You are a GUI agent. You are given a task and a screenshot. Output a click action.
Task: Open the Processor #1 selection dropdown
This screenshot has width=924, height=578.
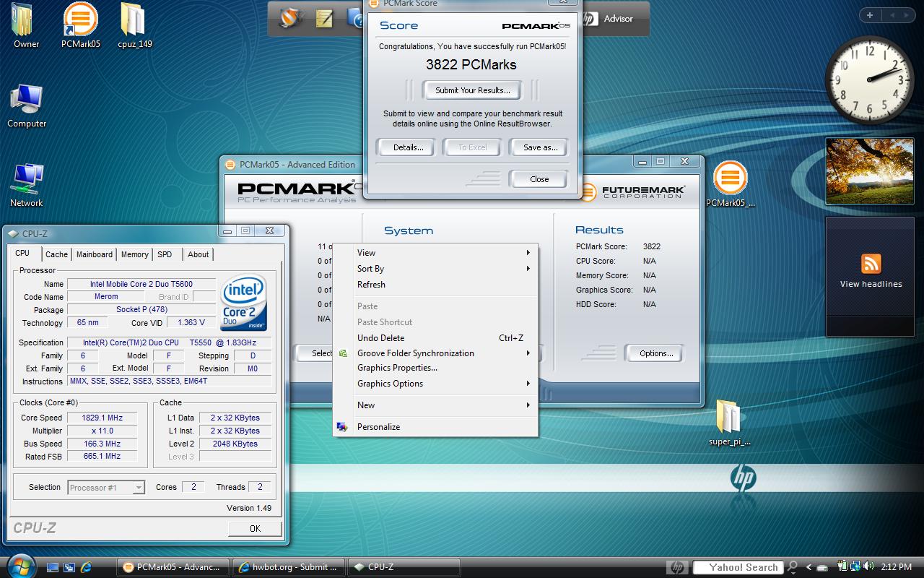[x=106, y=488]
